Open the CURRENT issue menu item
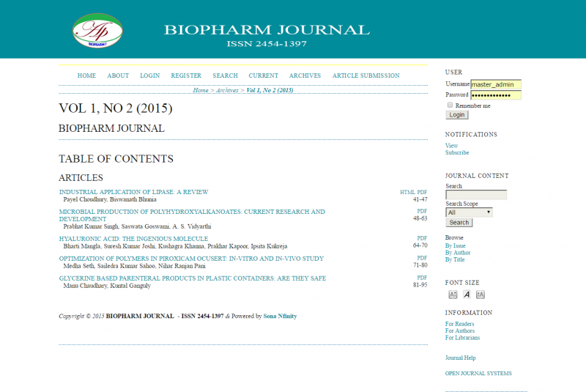The width and height of the screenshot is (586, 392). pyautogui.click(x=264, y=75)
